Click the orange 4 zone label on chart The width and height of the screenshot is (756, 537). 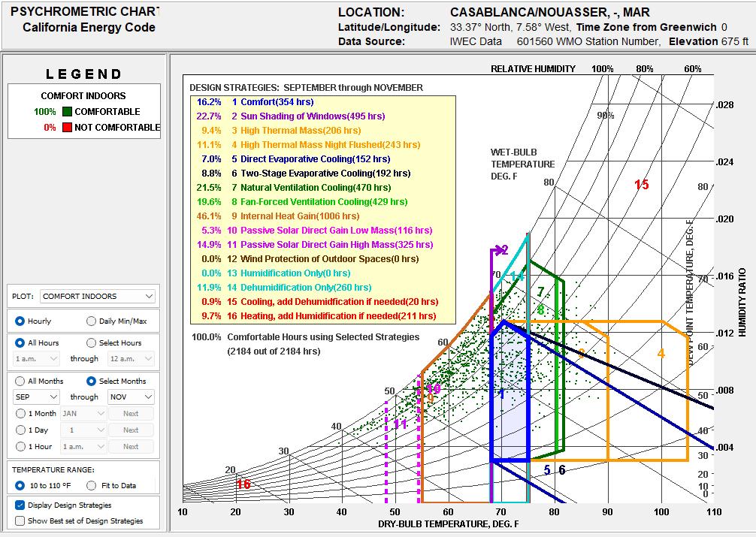click(x=661, y=353)
